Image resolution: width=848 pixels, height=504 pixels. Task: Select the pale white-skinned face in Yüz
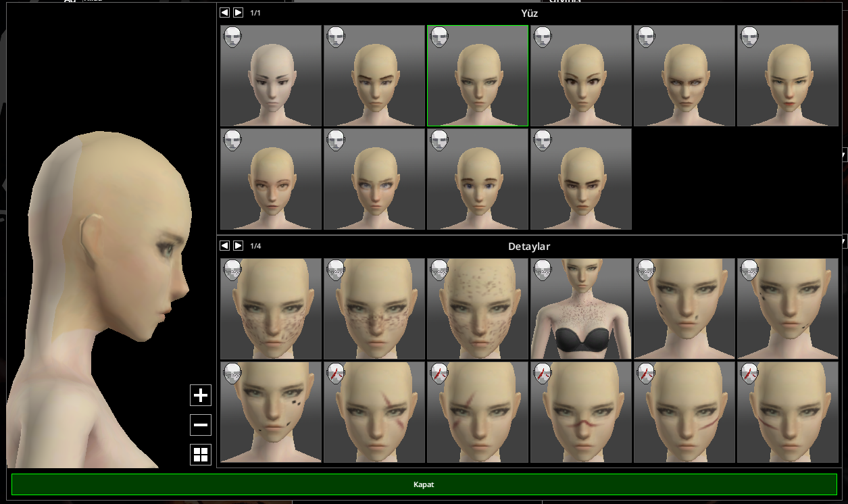[271, 76]
